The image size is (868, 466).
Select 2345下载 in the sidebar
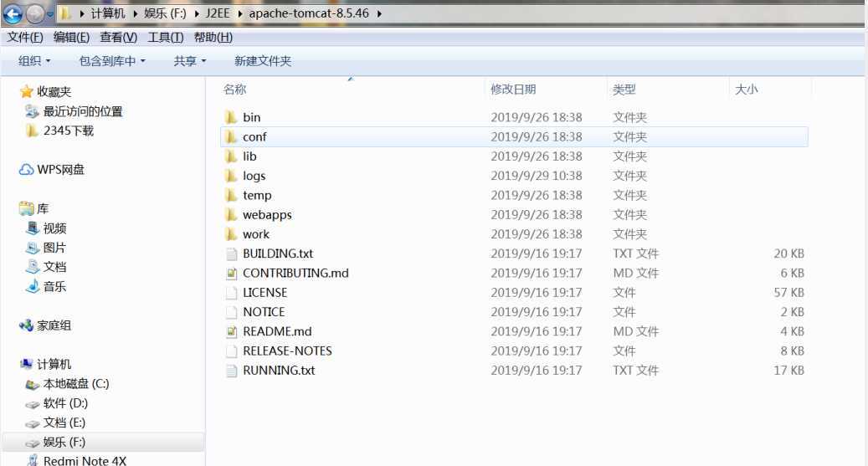[69, 131]
